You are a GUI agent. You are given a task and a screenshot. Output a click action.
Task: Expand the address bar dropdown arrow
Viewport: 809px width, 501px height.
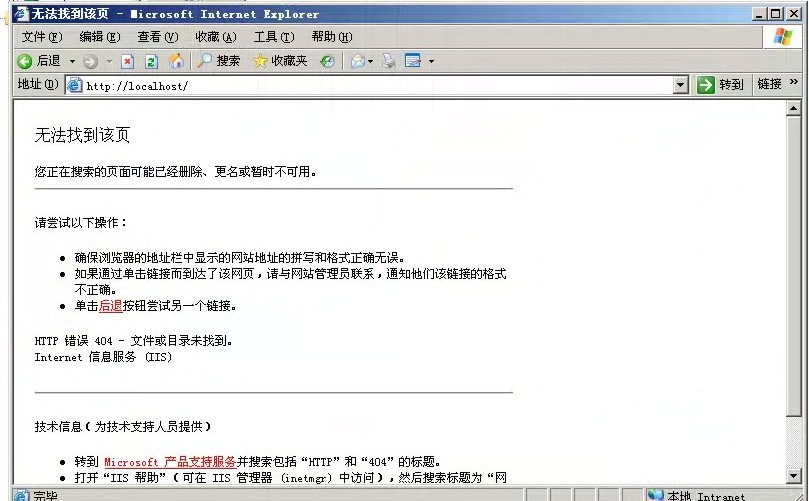pos(681,86)
